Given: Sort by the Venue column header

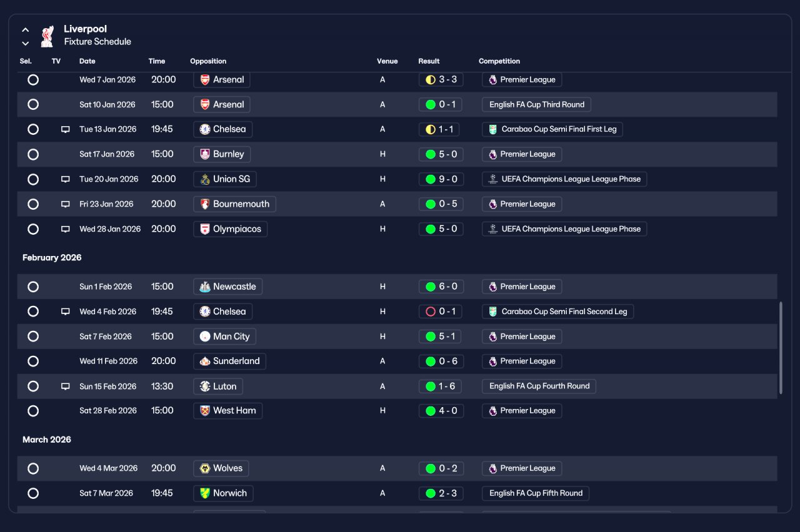Looking at the screenshot, I should tap(387, 61).
